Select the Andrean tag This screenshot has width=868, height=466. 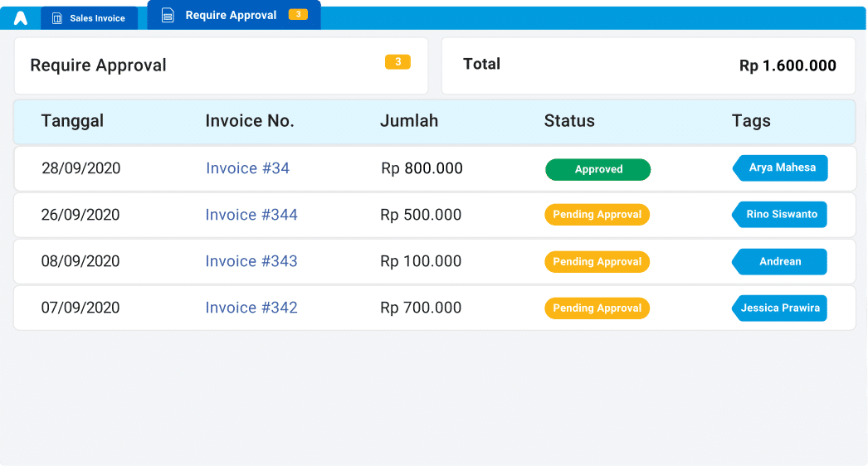click(x=780, y=261)
